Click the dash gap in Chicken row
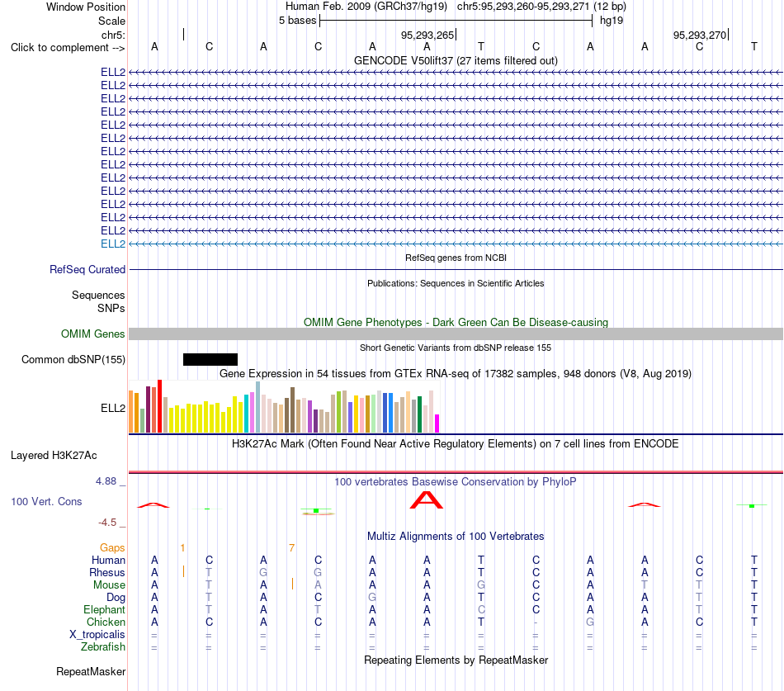 pos(536,622)
